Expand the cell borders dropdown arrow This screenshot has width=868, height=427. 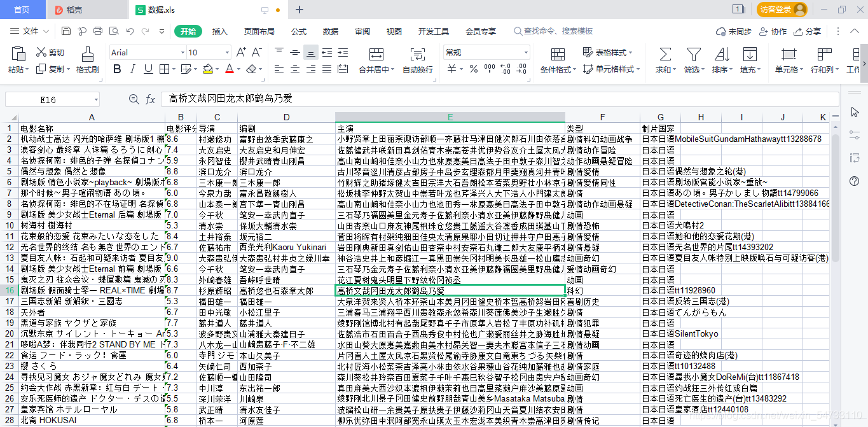pos(174,69)
